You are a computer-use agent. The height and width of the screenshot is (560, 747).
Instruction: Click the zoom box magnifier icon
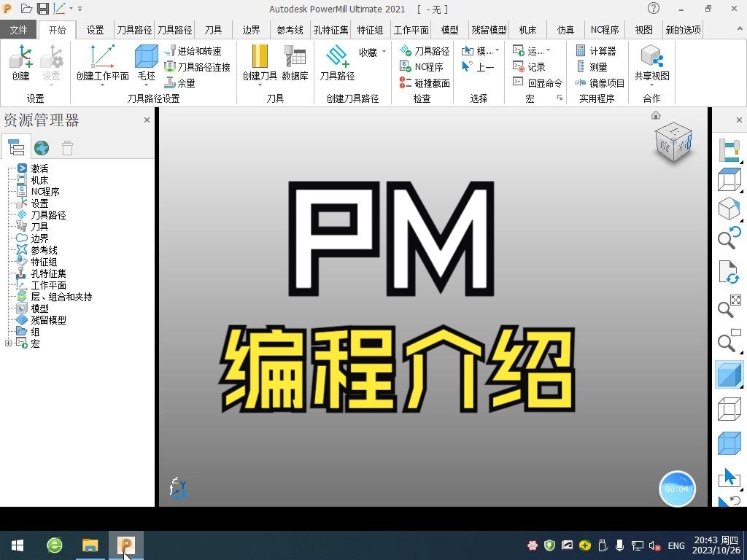(x=729, y=340)
